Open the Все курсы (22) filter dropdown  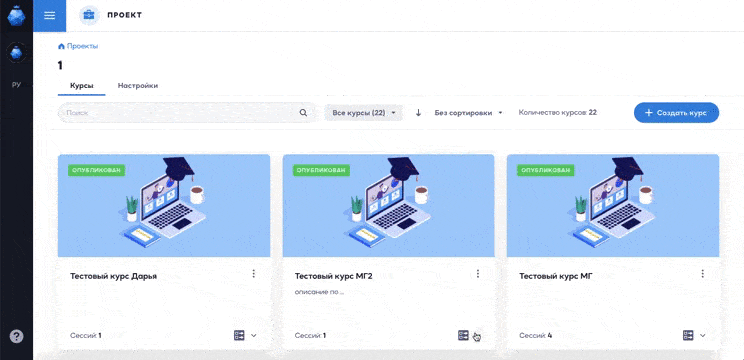tap(363, 113)
